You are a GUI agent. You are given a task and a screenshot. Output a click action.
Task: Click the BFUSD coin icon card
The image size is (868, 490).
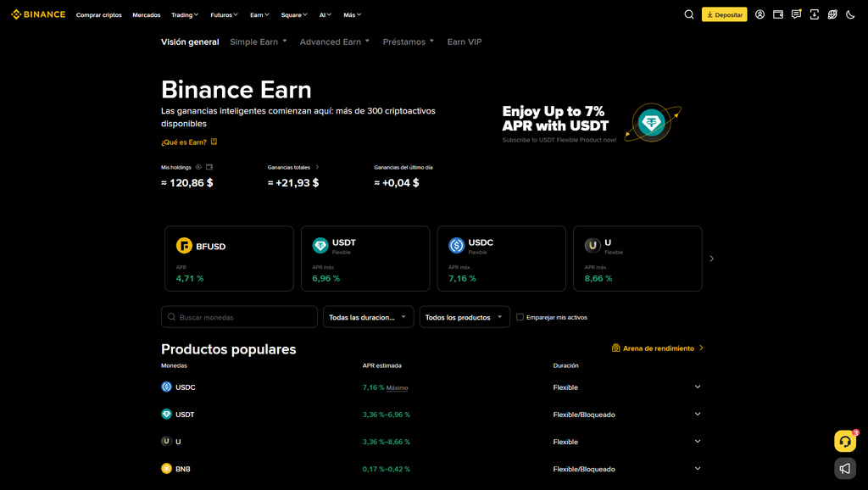[184, 245]
